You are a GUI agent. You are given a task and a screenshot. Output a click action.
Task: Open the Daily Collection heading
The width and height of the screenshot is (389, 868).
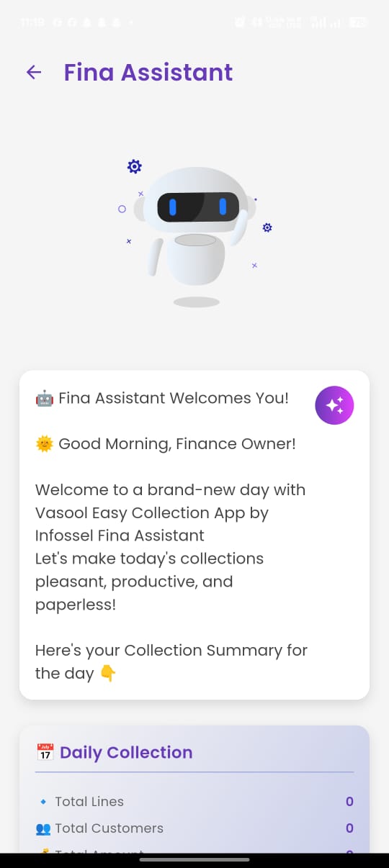pos(126,752)
